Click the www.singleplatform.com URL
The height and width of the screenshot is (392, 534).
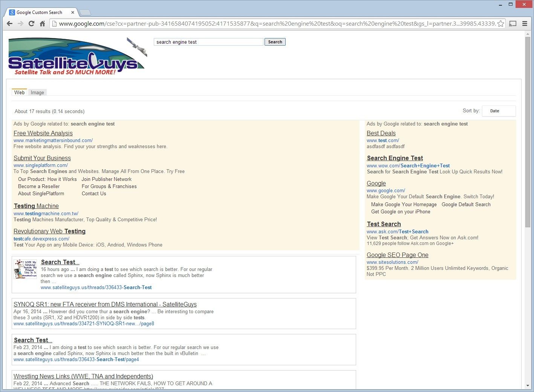[41, 165]
